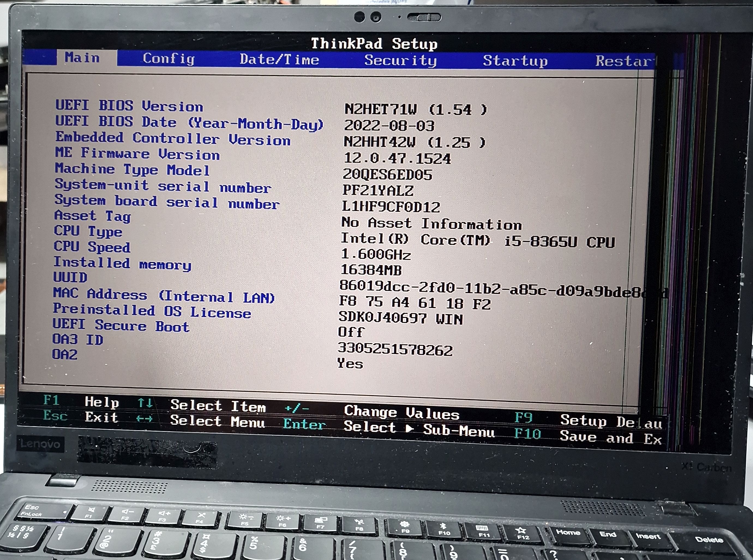753x560 pixels.
Task: Click the Help hint in footer
Action: point(102,402)
